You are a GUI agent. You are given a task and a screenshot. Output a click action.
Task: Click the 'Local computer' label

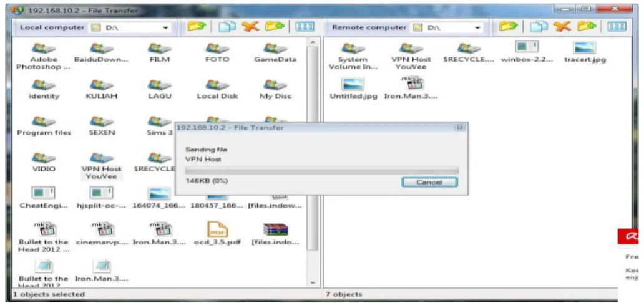[x=52, y=27]
